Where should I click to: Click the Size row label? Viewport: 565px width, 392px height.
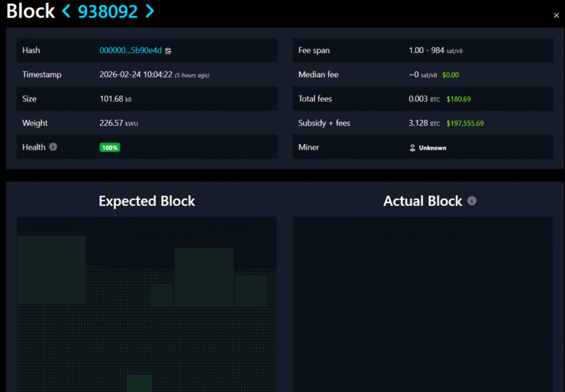(29, 99)
